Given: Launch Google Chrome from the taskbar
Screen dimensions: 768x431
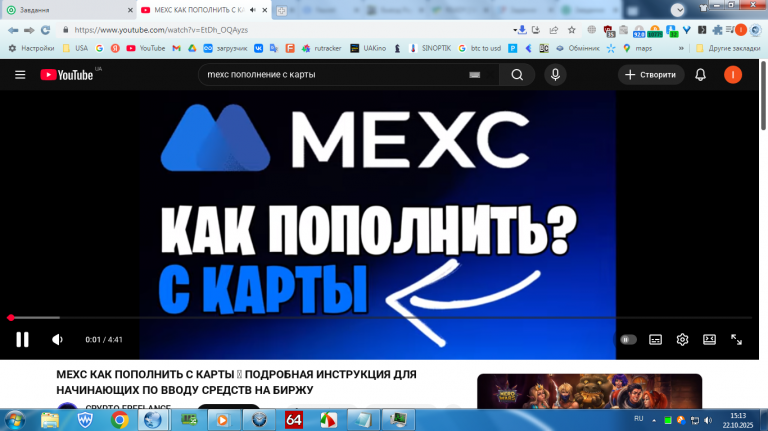Looking at the screenshot, I should point(120,420).
